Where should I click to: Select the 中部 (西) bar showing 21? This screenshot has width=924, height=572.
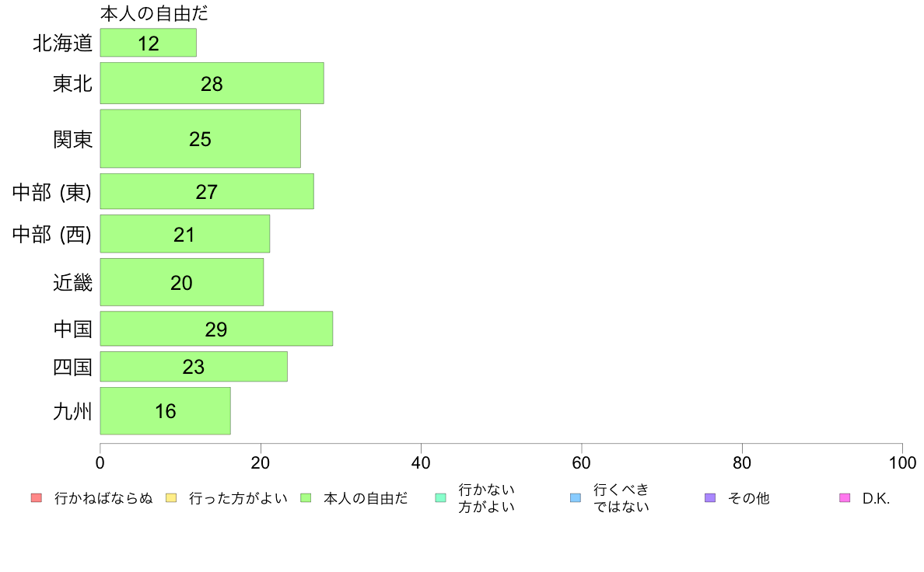click(x=184, y=234)
